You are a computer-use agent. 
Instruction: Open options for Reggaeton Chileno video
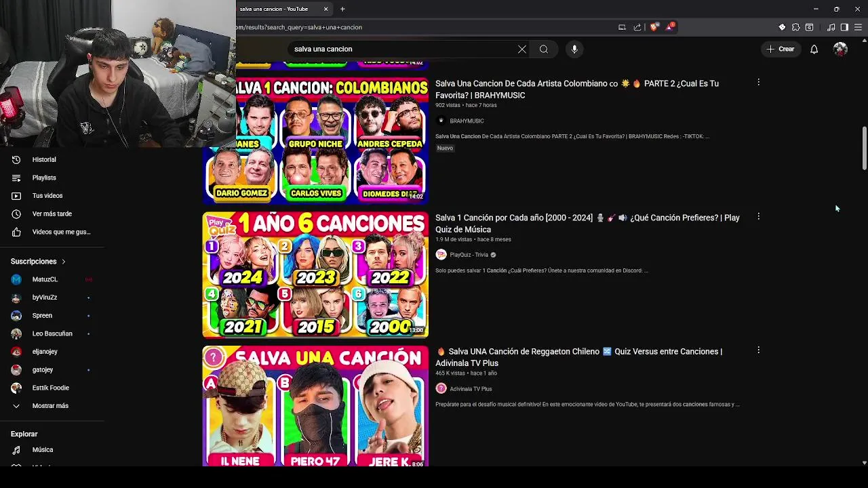pos(758,350)
